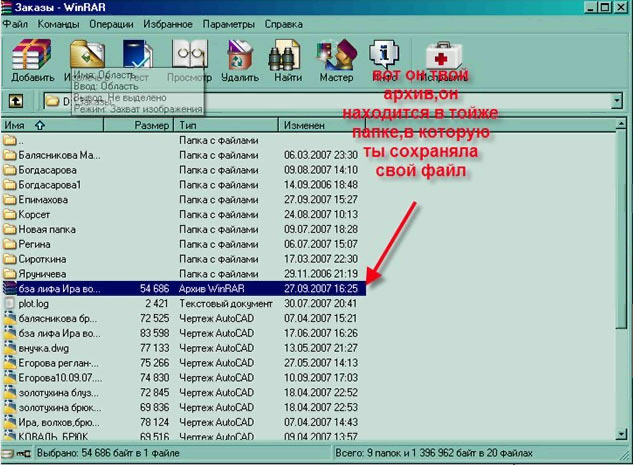The height and width of the screenshot is (465, 633).
Task: Open the Файл menu
Action: pyautogui.click(x=16, y=22)
